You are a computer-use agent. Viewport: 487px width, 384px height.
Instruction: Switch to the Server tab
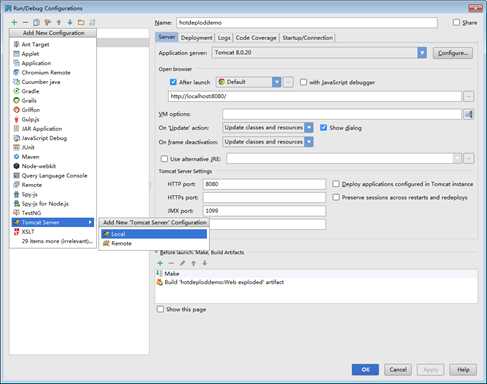pyautogui.click(x=167, y=37)
